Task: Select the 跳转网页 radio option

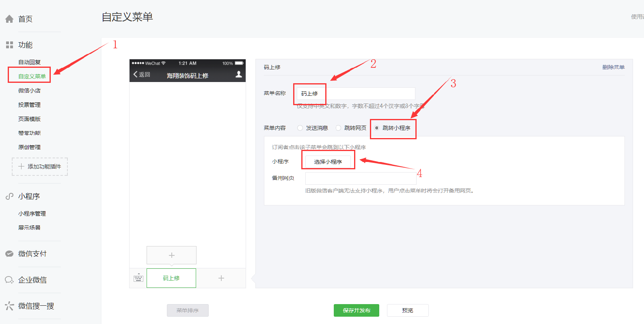Action: [338, 128]
